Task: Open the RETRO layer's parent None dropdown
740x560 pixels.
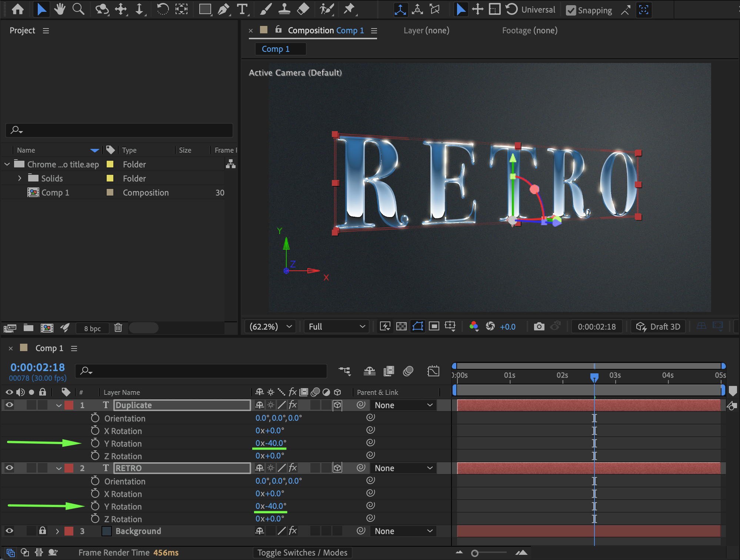Action: [403, 468]
